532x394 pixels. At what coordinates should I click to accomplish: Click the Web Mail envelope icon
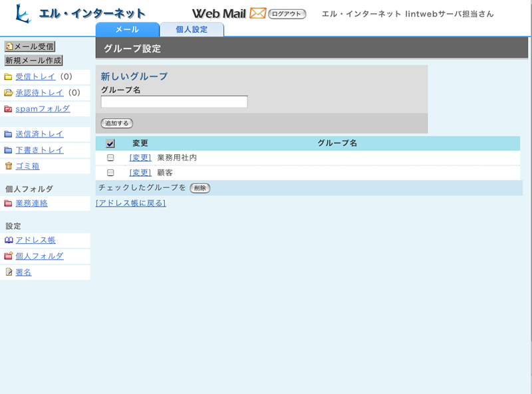coord(258,13)
